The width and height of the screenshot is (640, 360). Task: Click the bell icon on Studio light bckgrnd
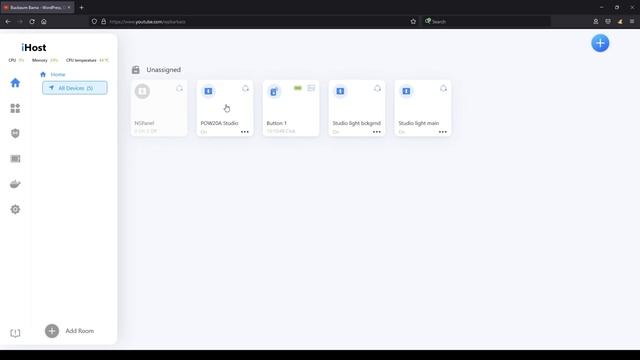click(377, 88)
